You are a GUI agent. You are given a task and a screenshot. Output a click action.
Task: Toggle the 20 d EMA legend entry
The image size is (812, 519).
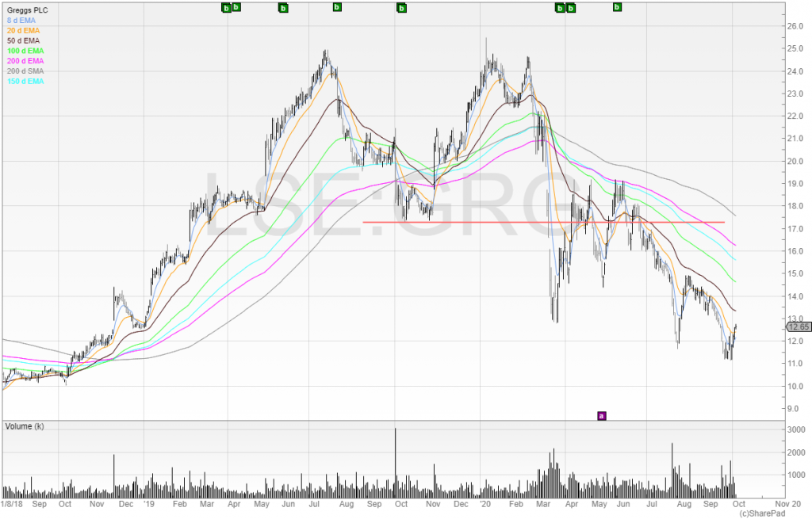pyautogui.click(x=24, y=30)
